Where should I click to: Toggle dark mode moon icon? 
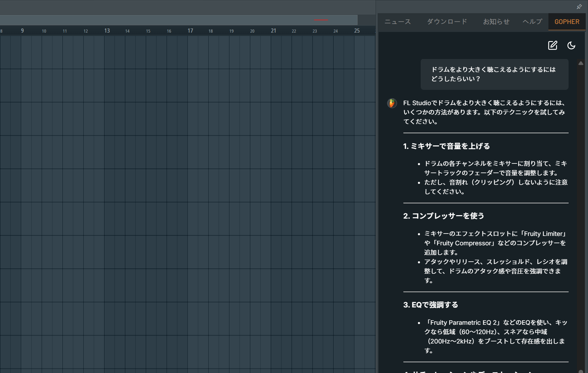coord(571,45)
